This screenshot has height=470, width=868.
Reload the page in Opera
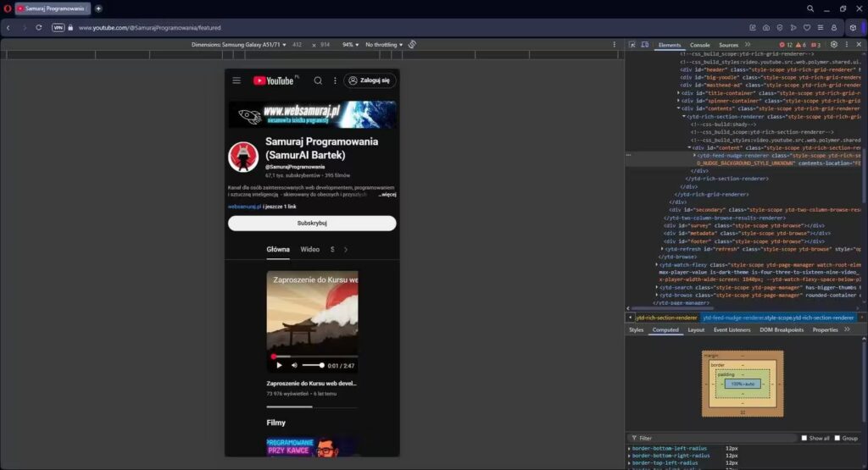tap(39, 28)
